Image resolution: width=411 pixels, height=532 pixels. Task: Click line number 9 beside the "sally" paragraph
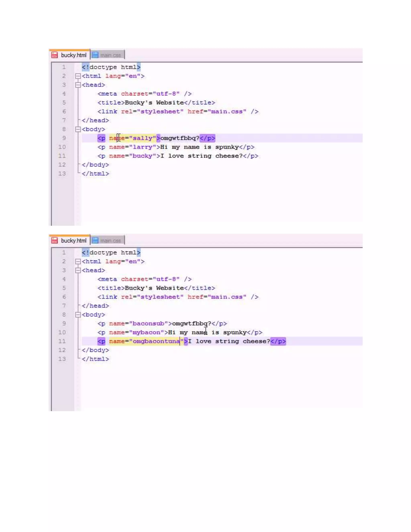pos(64,138)
